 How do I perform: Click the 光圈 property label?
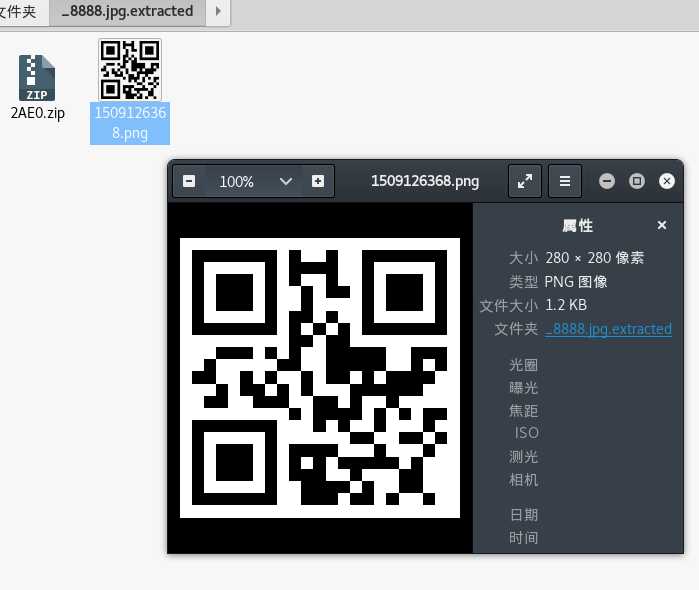pyautogui.click(x=523, y=365)
